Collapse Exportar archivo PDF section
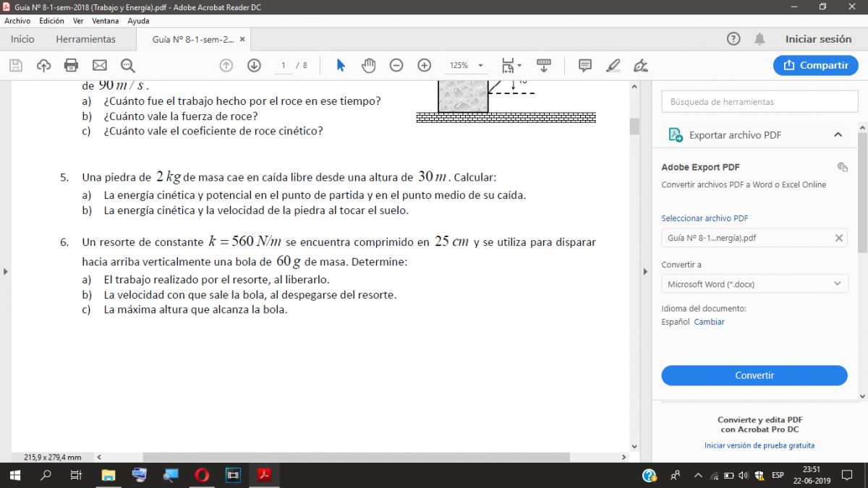The height and width of the screenshot is (488, 868). point(838,134)
